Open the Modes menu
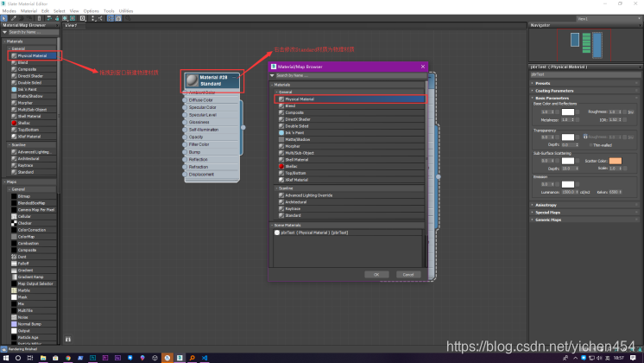This screenshot has width=644, height=363. click(x=9, y=10)
